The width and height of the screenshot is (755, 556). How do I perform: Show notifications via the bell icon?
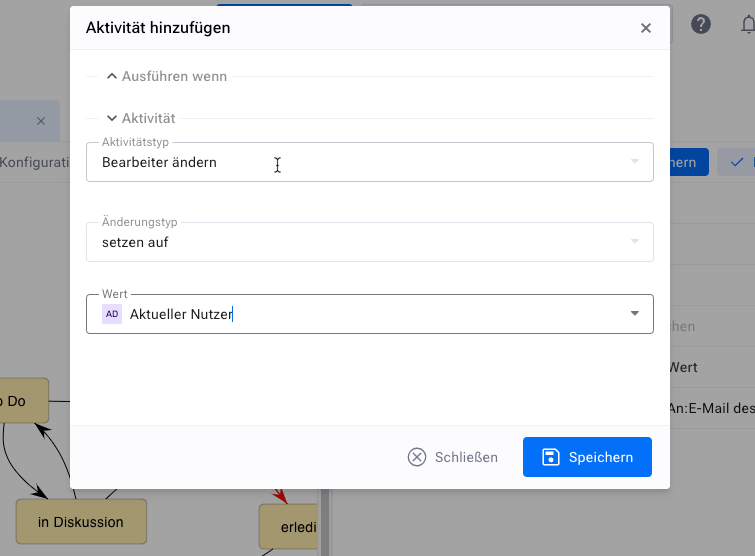click(745, 25)
